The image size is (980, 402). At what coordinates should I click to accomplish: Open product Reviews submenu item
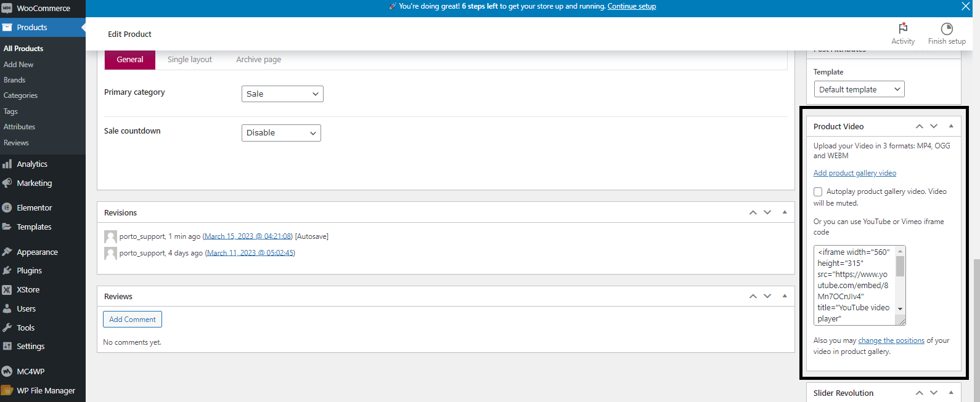click(16, 143)
